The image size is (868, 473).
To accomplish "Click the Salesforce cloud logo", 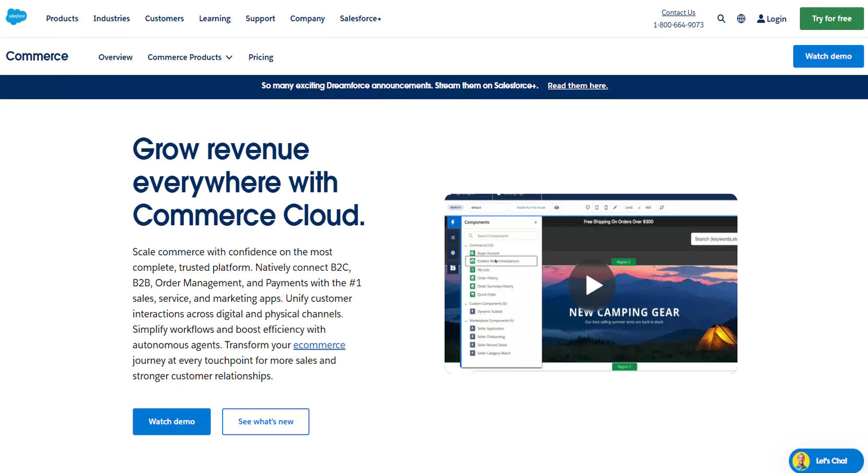I will click(16, 17).
